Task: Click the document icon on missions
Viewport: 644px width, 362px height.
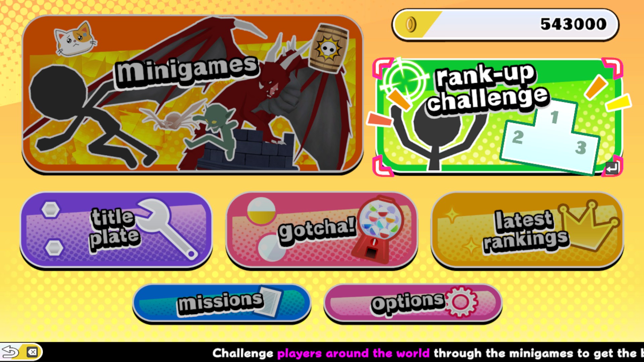Action: coord(269,302)
